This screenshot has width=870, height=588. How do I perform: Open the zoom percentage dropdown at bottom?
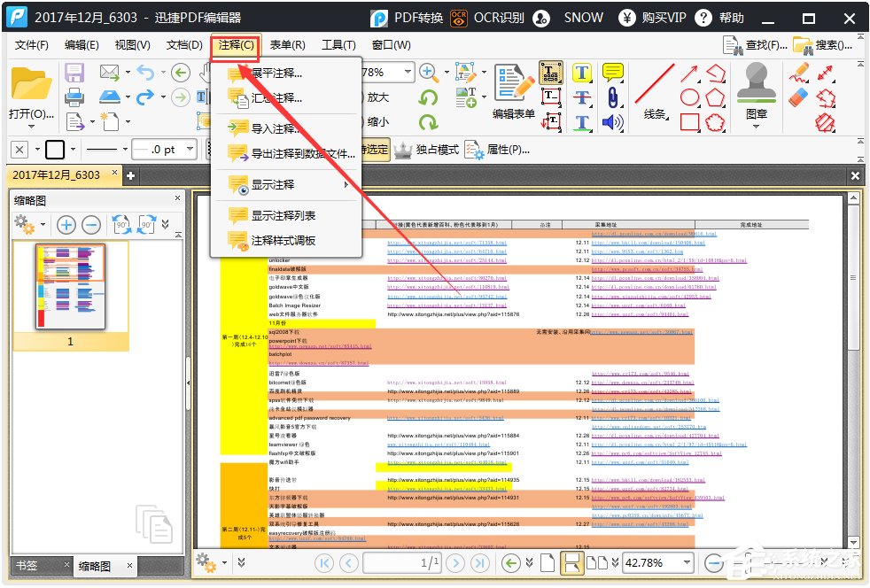tap(685, 563)
